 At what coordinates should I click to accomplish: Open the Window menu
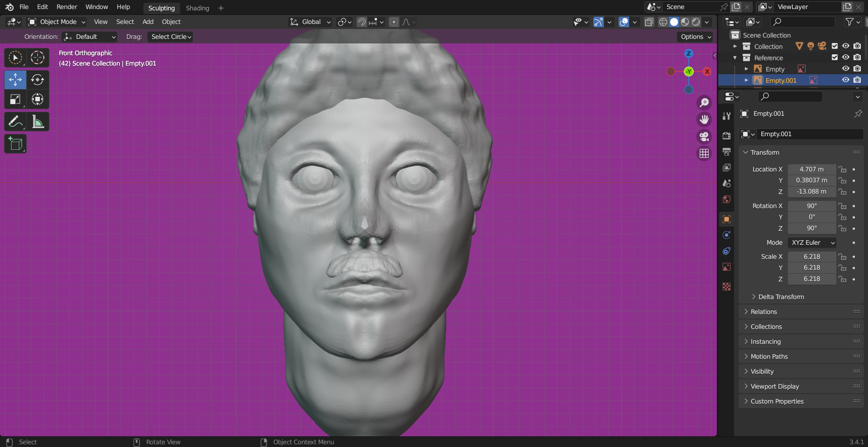[x=97, y=7]
